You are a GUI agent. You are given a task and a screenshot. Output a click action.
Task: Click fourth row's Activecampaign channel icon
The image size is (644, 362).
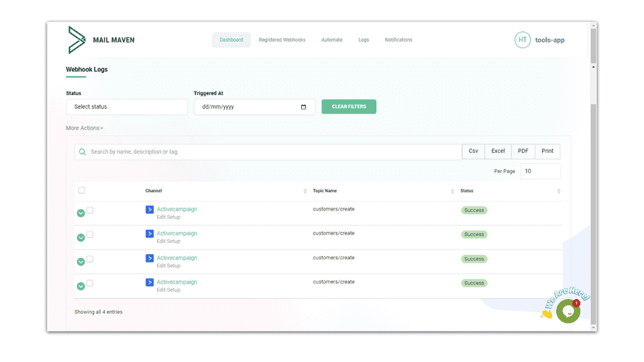tap(149, 283)
